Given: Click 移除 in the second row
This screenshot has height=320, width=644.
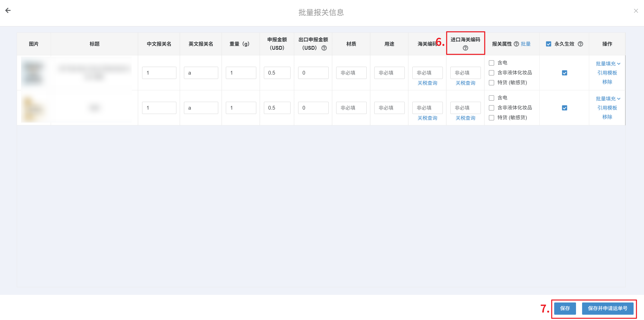Looking at the screenshot, I should [607, 117].
